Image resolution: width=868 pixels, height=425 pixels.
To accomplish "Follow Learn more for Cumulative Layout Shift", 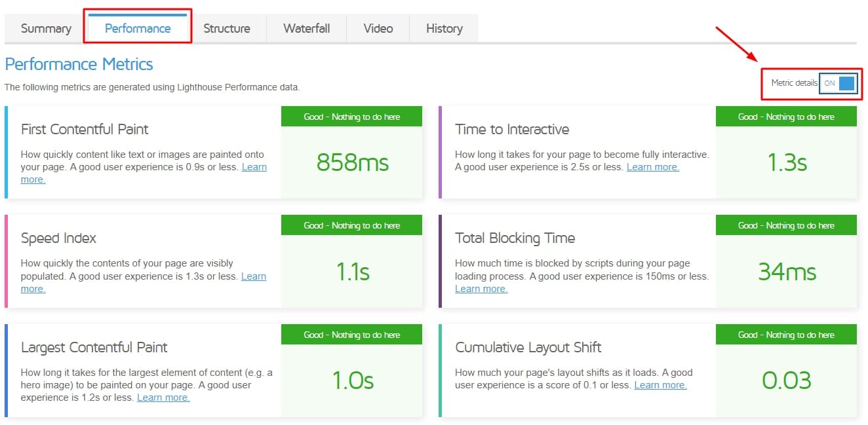I will click(x=660, y=385).
